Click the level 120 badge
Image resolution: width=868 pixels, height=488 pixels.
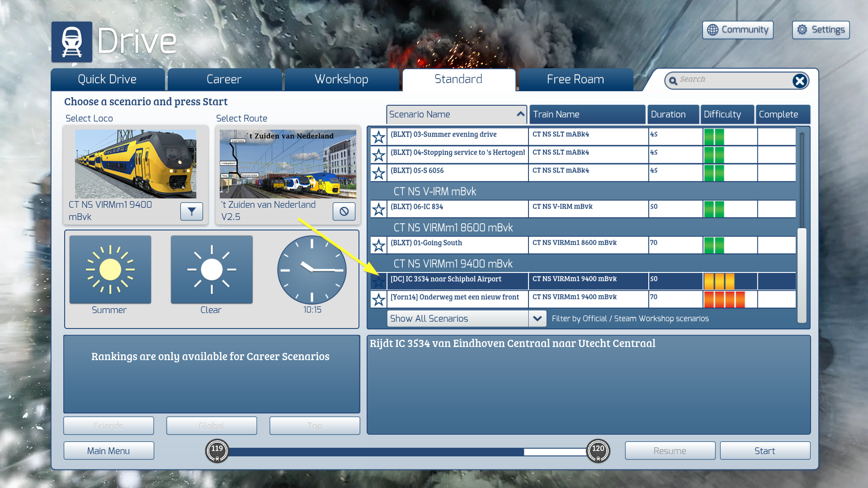click(x=598, y=450)
